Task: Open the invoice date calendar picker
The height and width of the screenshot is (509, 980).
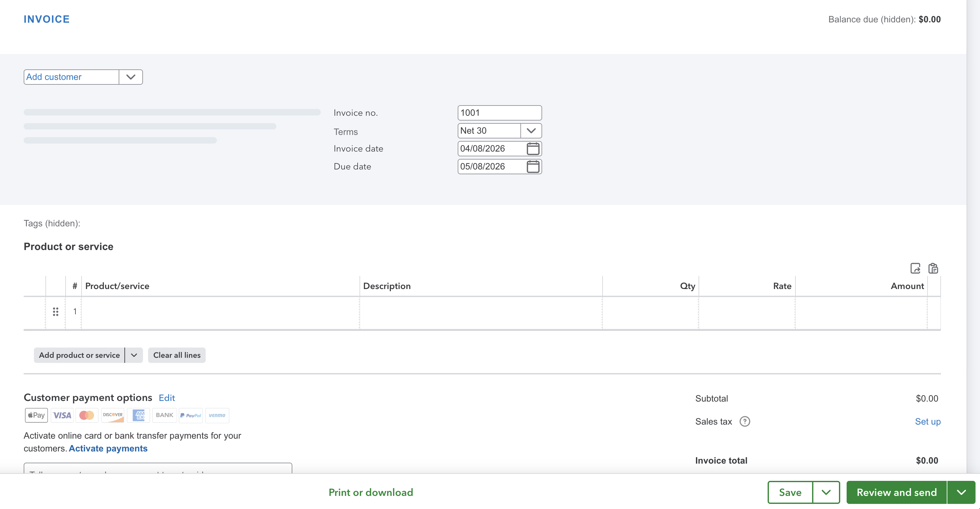Action: click(x=533, y=148)
